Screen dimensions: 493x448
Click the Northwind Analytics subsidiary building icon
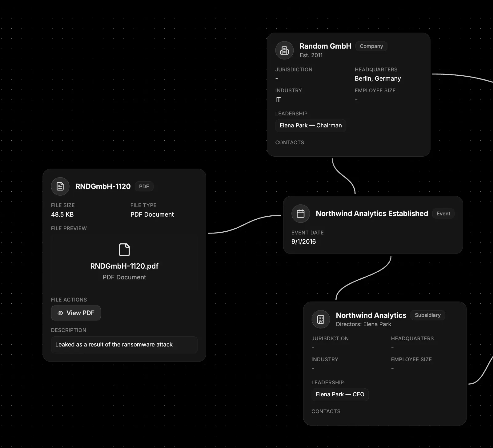coord(321,319)
